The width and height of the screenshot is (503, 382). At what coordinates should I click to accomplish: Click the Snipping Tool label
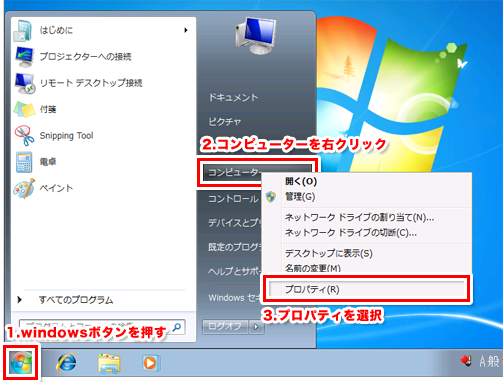66,136
